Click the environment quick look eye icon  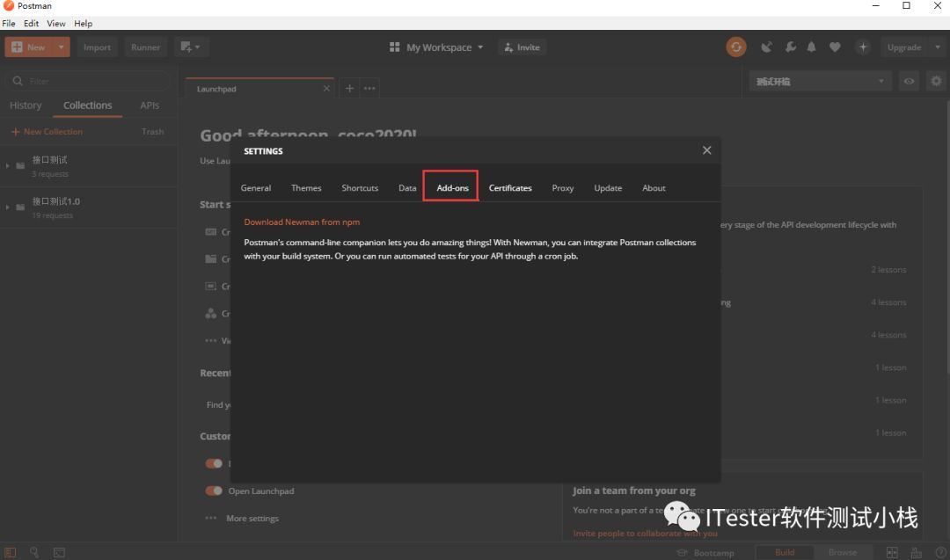pos(909,81)
